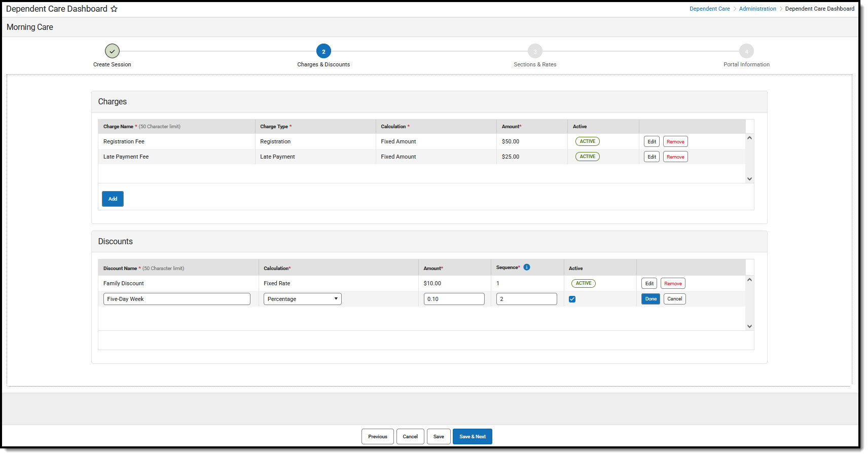Image resolution: width=868 pixels, height=456 pixels.
Task: Jump to step 3 Sections & Rates circle
Action: point(535,51)
